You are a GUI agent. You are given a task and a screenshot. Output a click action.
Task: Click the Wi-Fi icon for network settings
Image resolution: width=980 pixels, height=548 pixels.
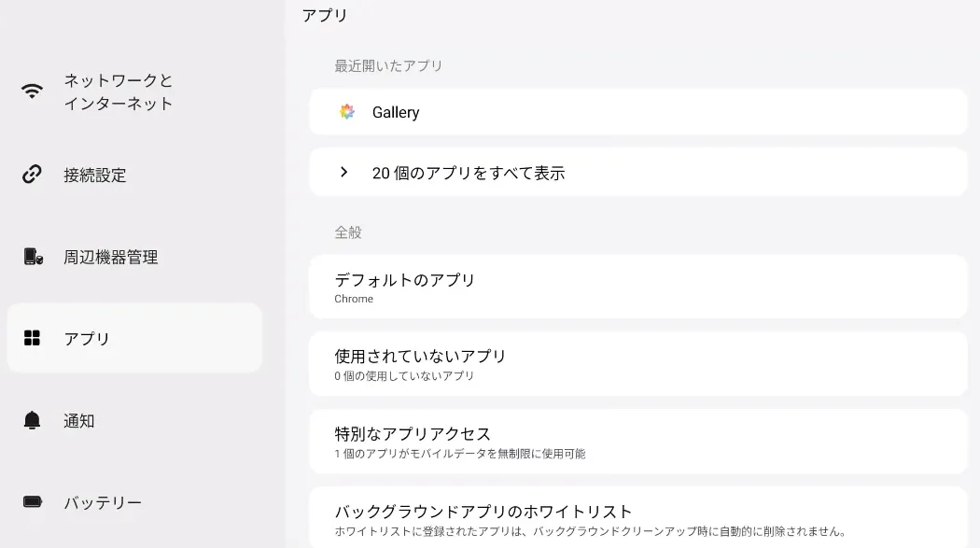(33, 91)
